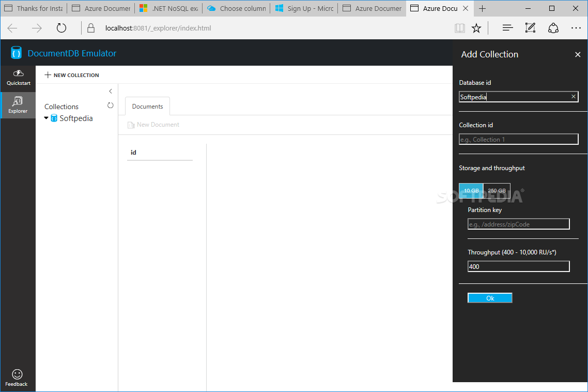Viewport: 588px width, 392px height.
Task: Switch to 'Choose column' browser tab
Action: pos(236,8)
